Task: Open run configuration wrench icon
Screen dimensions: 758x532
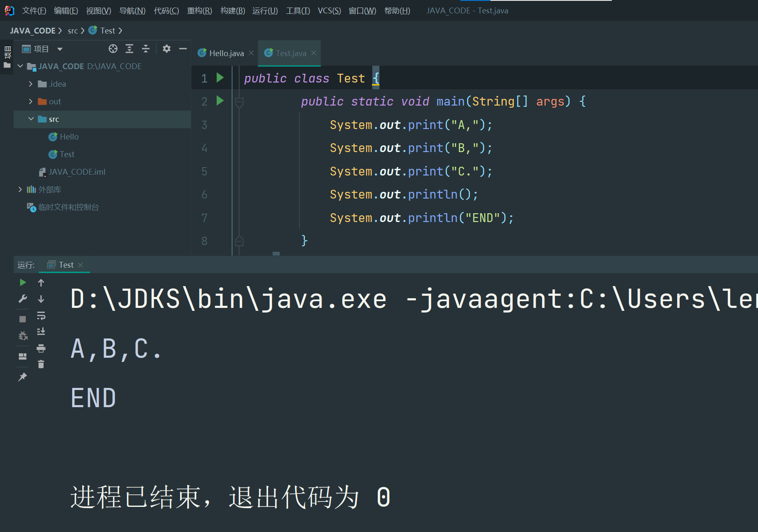Action: click(23, 299)
